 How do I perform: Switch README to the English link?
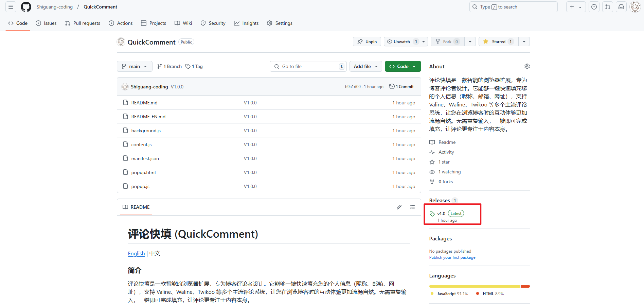coord(136,254)
